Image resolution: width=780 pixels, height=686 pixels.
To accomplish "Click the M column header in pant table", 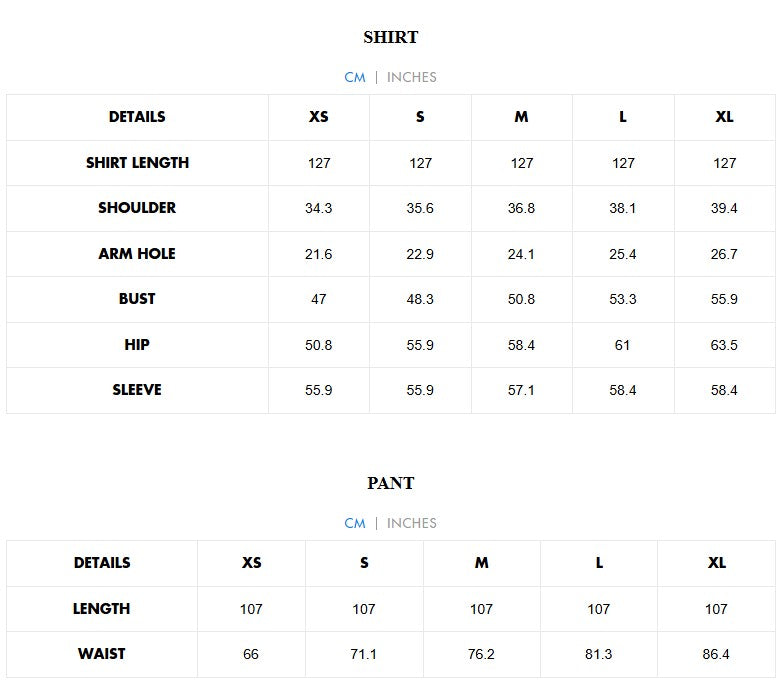I will (482, 563).
